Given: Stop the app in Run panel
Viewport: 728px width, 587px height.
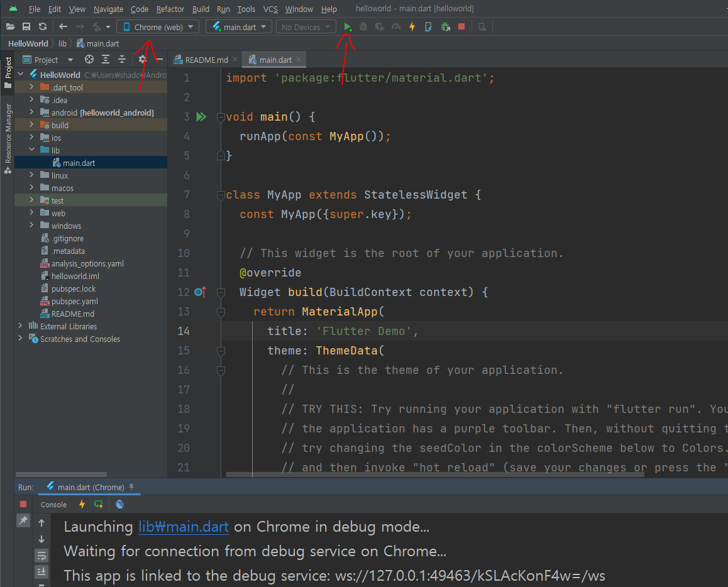Looking at the screenshot, I should (x=23, y=504).
